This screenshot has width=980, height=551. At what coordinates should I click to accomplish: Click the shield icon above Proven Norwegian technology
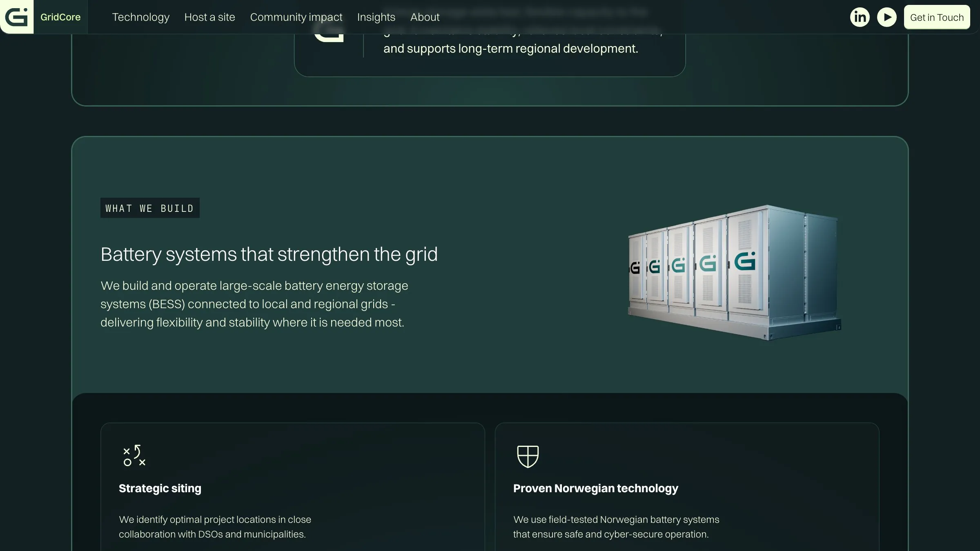528,456
